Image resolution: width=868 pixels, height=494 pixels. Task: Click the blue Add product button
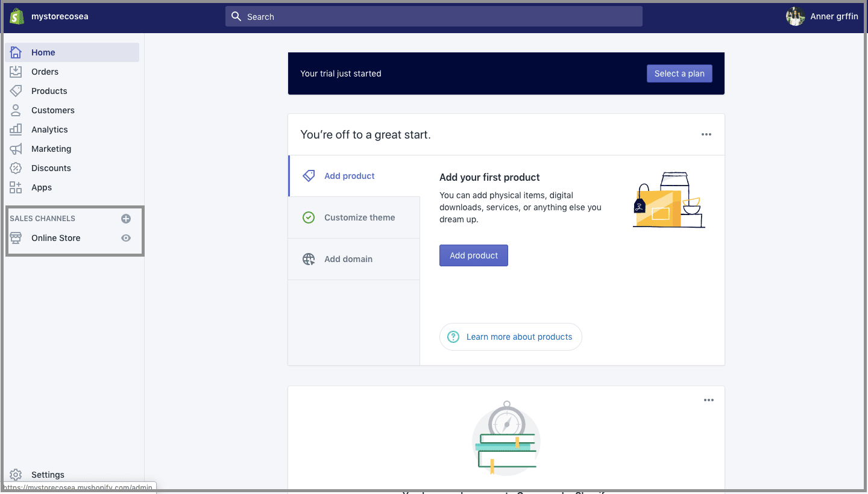coord(473,255)
